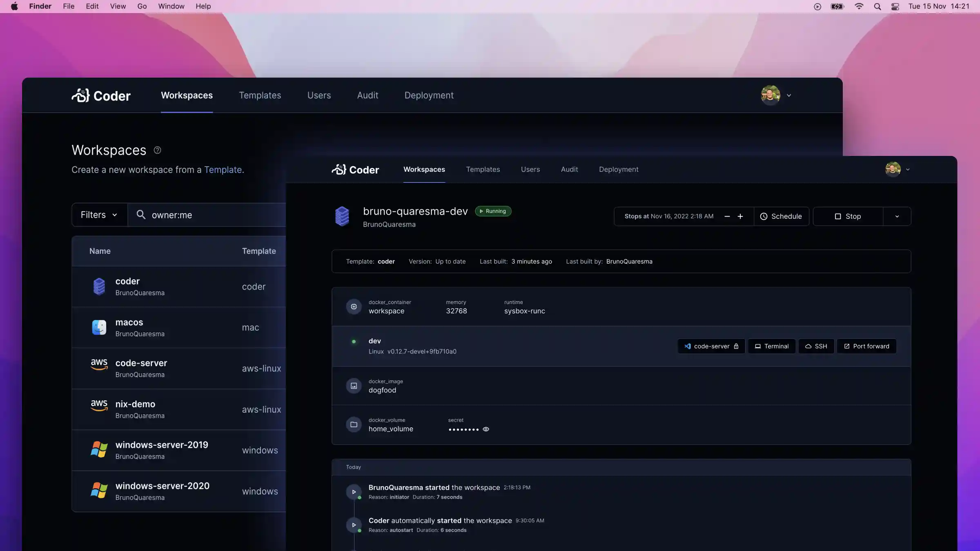Viewport: 980px width, 551px height.
Task: Click the Workspaces help question mark icon
Action: pyautogui.click(x=157, y=150)
